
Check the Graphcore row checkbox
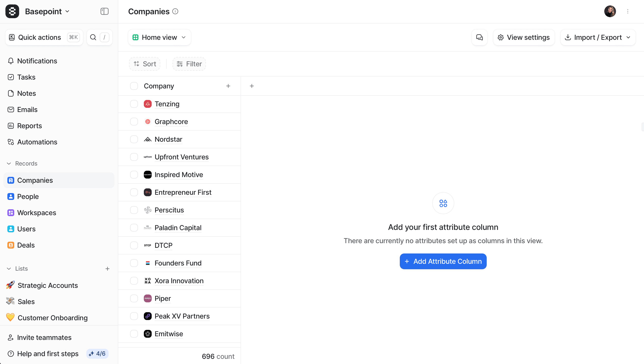pyautogui.click(x=134, y=122)
